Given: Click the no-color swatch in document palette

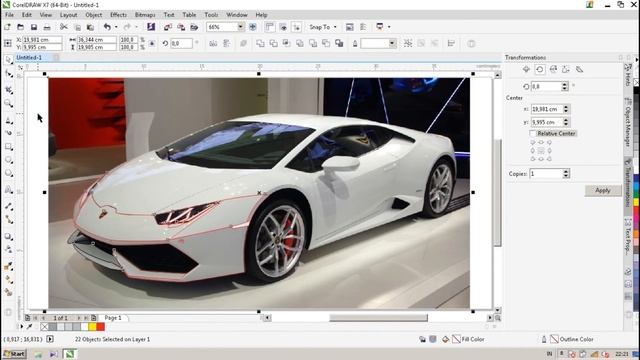Looking at the screenshot, I should [x=44, y=327].
